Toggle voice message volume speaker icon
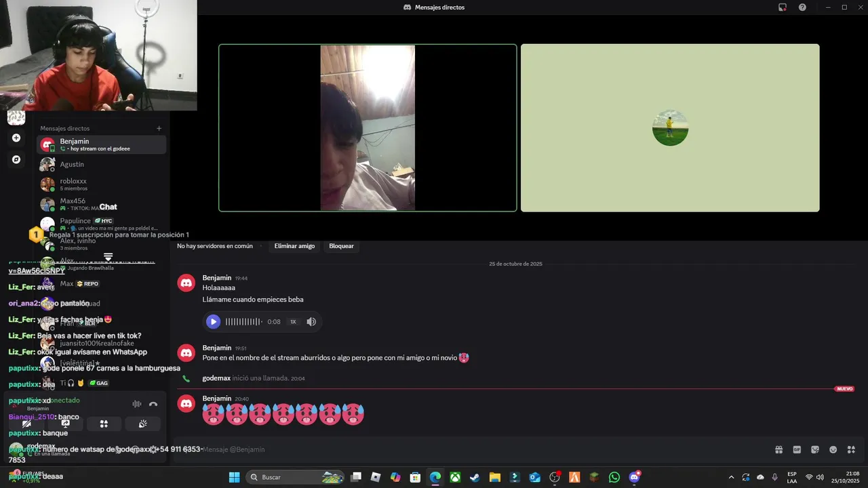 [311, 322]
